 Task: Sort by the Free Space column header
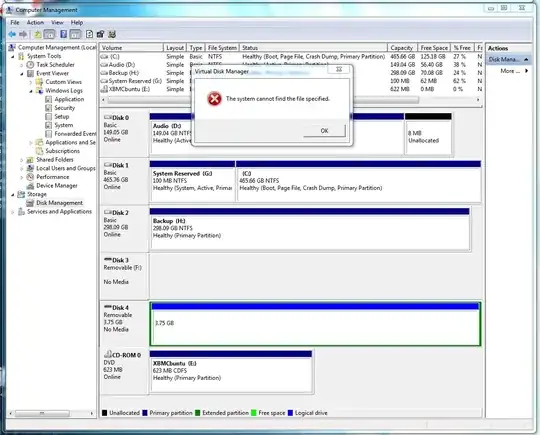click(x=434, y=48)
